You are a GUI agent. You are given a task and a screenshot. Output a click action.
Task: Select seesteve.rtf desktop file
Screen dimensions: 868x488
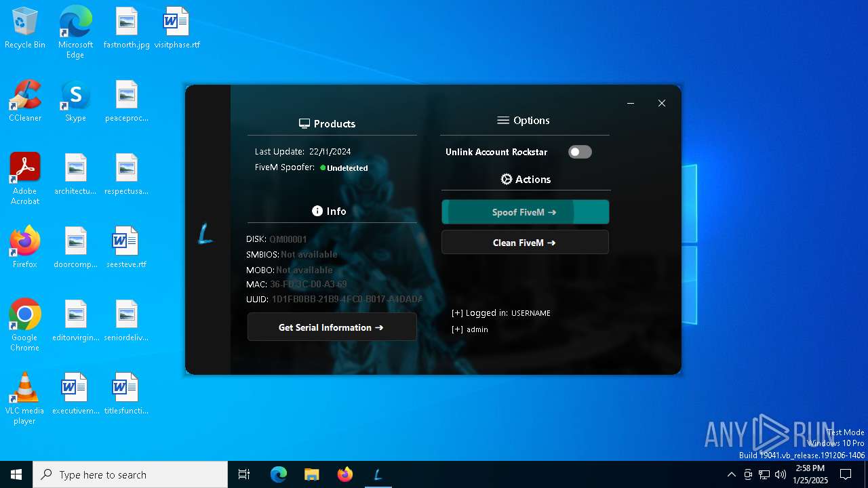point(127,248)
